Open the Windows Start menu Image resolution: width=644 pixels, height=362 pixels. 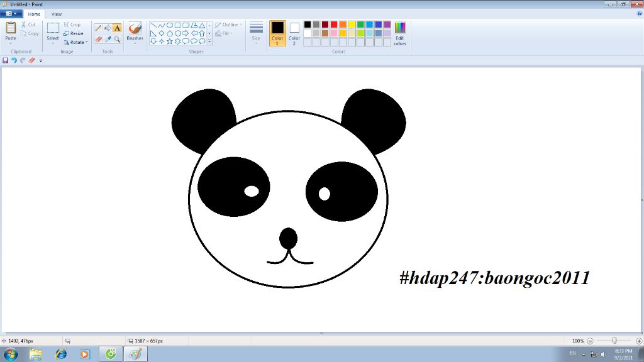[x=11, y=354]
